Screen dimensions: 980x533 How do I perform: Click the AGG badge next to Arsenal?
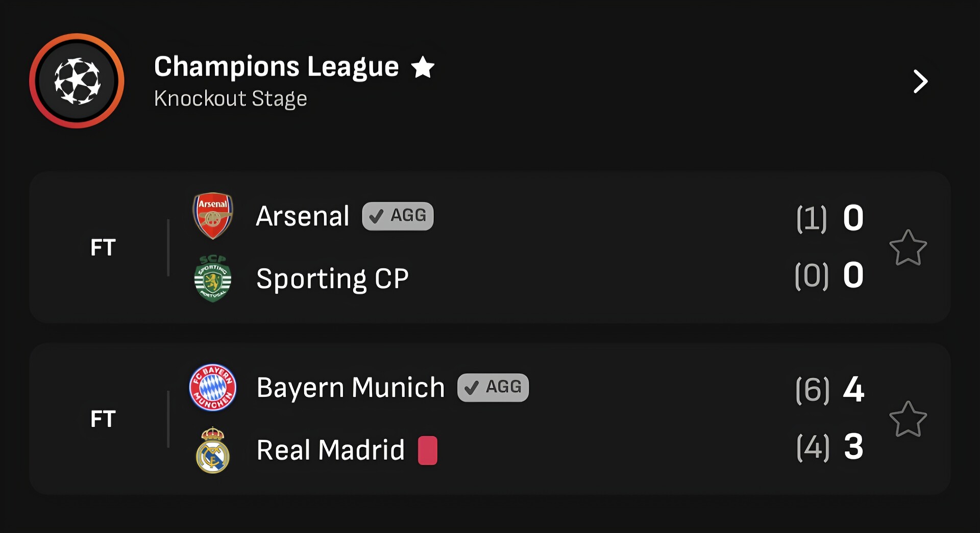[x=398, y=216]
